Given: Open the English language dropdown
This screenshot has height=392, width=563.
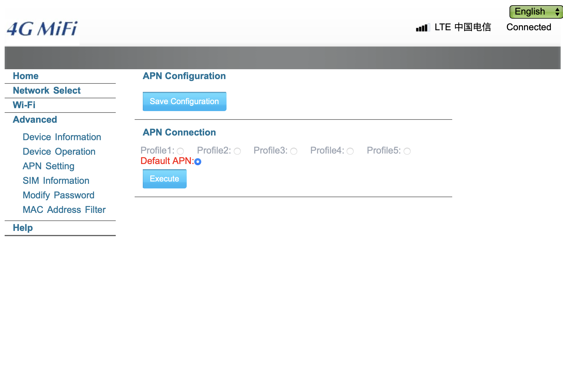Looking at the screenshot, I should (536, 12).
